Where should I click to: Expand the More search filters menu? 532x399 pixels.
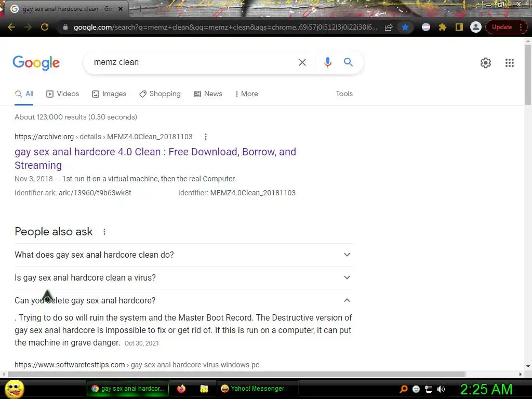pyautogui.click(x=247, y=94)
